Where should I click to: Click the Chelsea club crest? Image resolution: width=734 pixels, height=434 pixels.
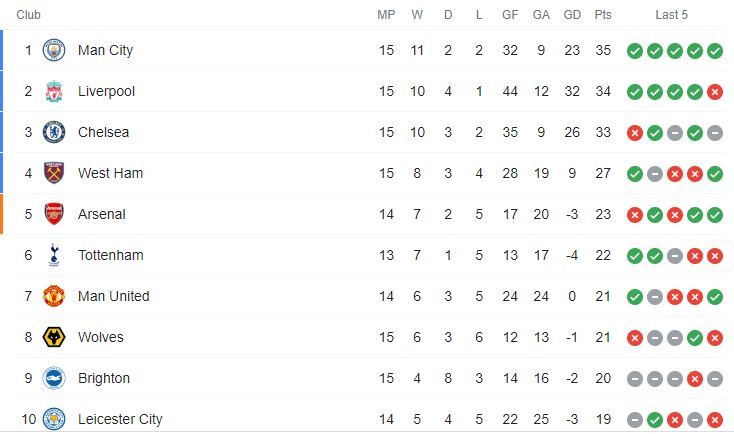53,132
